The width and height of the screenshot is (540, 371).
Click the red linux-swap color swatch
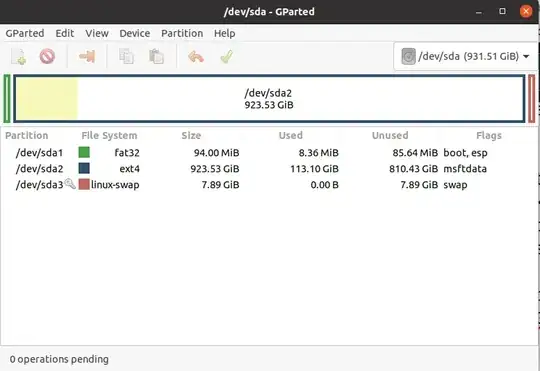pos(84,184)
